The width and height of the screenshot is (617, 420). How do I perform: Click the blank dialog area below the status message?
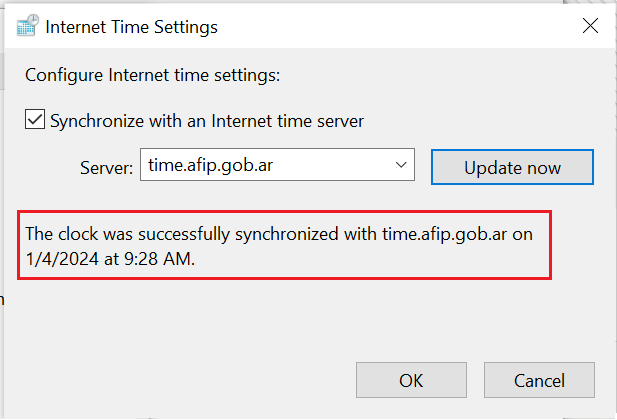[299, 319]
